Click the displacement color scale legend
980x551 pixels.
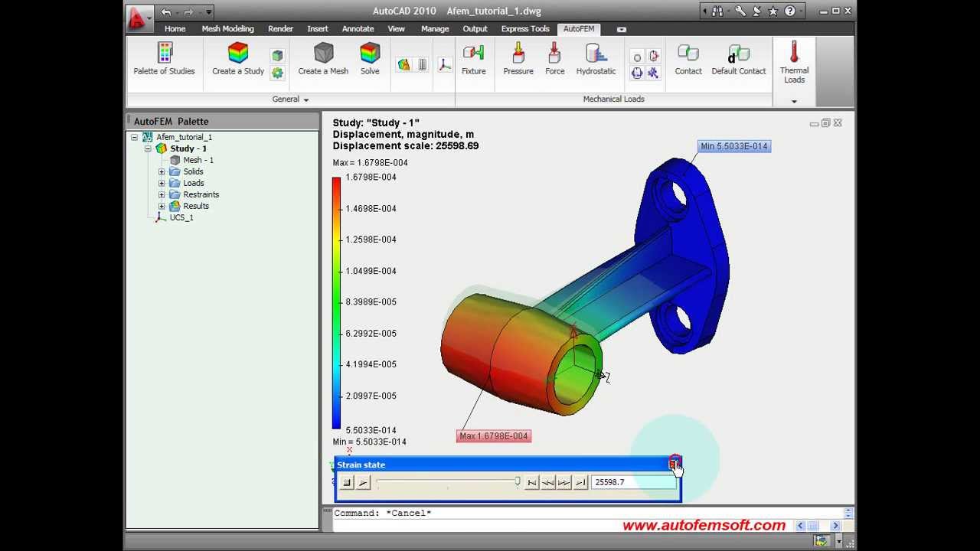point(336,303)
